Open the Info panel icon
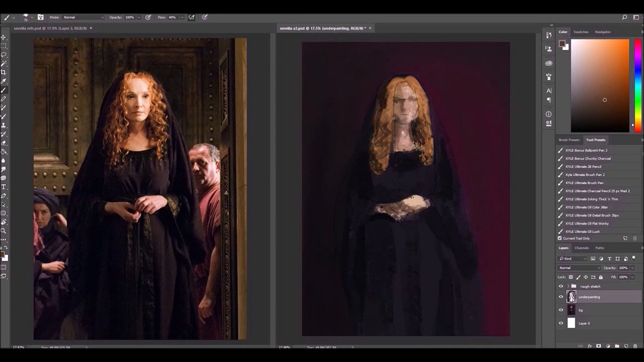 click(548, 114)
